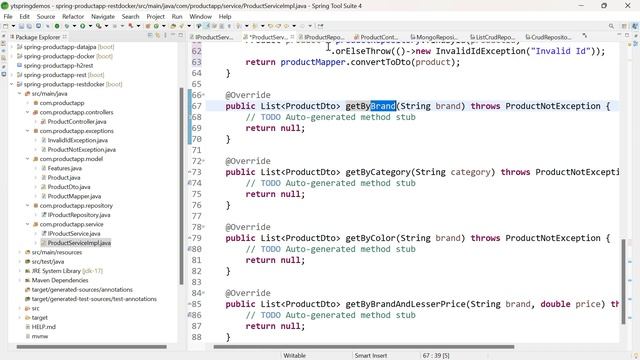Toggle Mark Occurrences in the toolbar
Image resolution: width=640 pixels, height=360 pixels.
coord(206,26)
